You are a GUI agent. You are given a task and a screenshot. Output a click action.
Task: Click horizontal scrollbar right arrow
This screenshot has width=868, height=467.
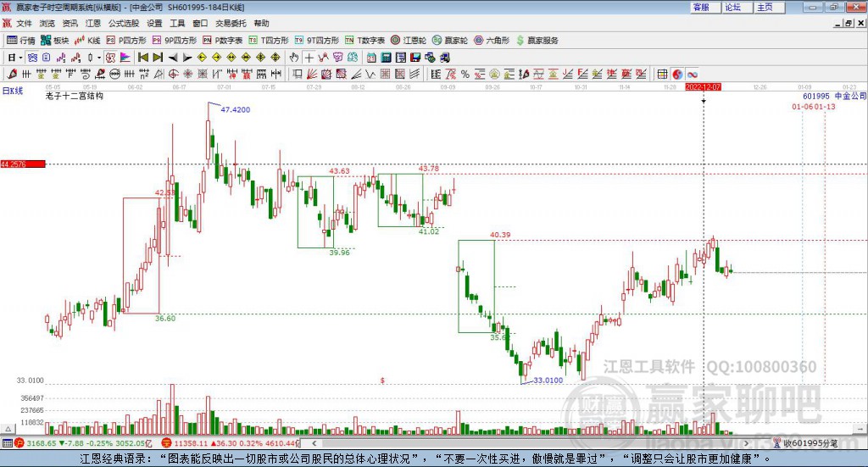[746, 443]
